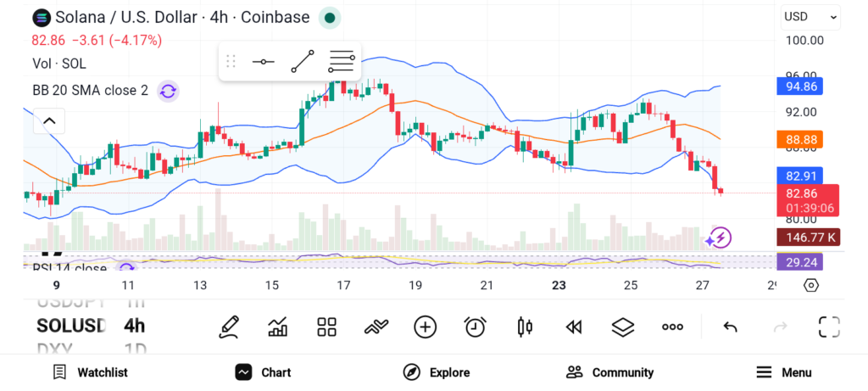Click the 4h timeframe selector
The height and width of the screenshot is (391, 868).
tap(134, 326)
